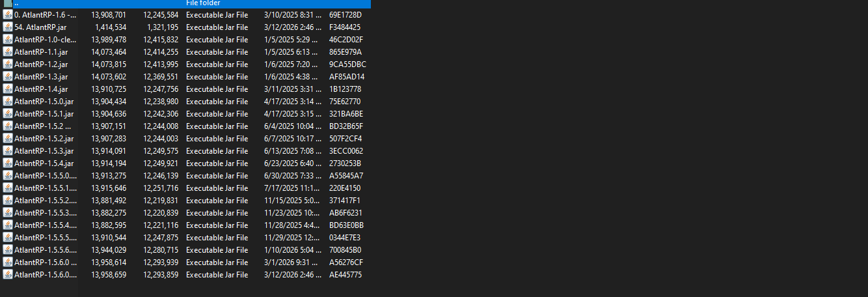Select file name '54. AtlantRP.jar'
The width and height of the screenshot is (868, 297).
click(x=40, y=27)
